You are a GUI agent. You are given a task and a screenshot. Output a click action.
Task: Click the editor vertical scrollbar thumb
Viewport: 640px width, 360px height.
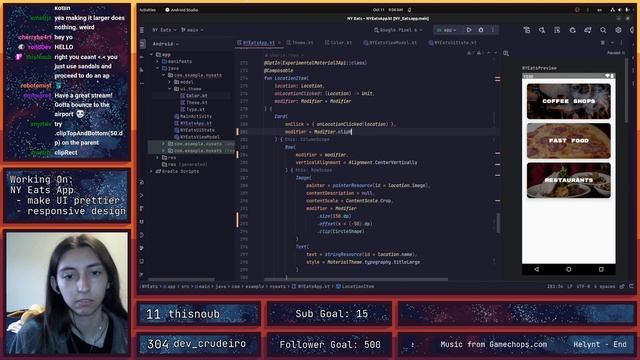[498, 223]
